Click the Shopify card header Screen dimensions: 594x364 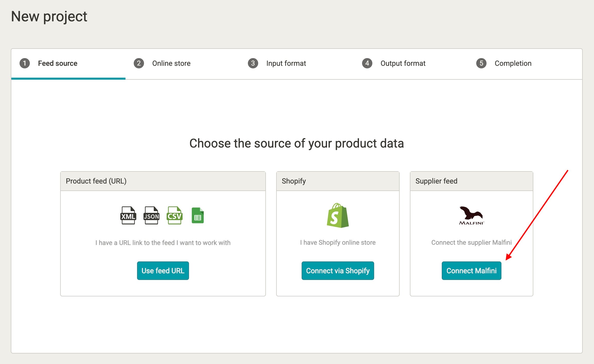tap(338, 181)
